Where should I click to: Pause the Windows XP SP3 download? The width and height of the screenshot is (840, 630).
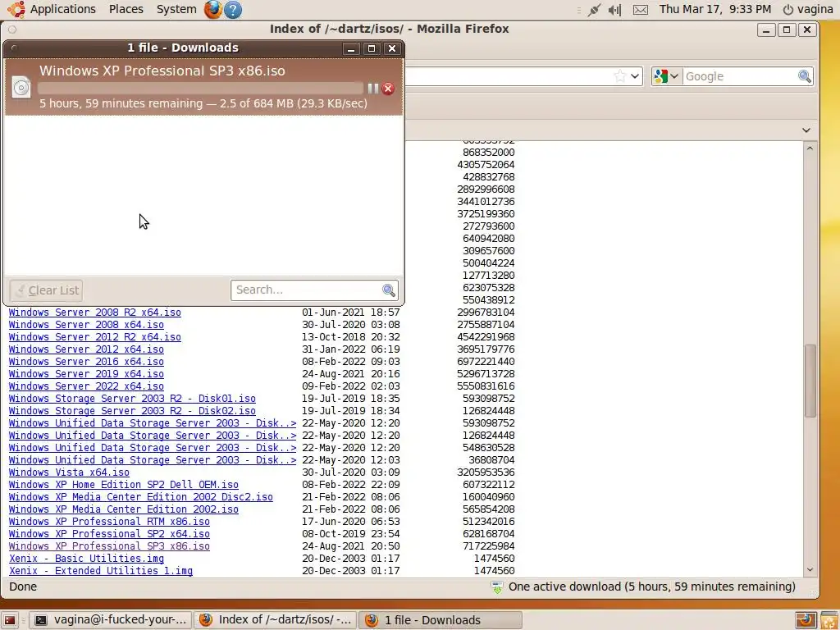[x=373, y=89]
